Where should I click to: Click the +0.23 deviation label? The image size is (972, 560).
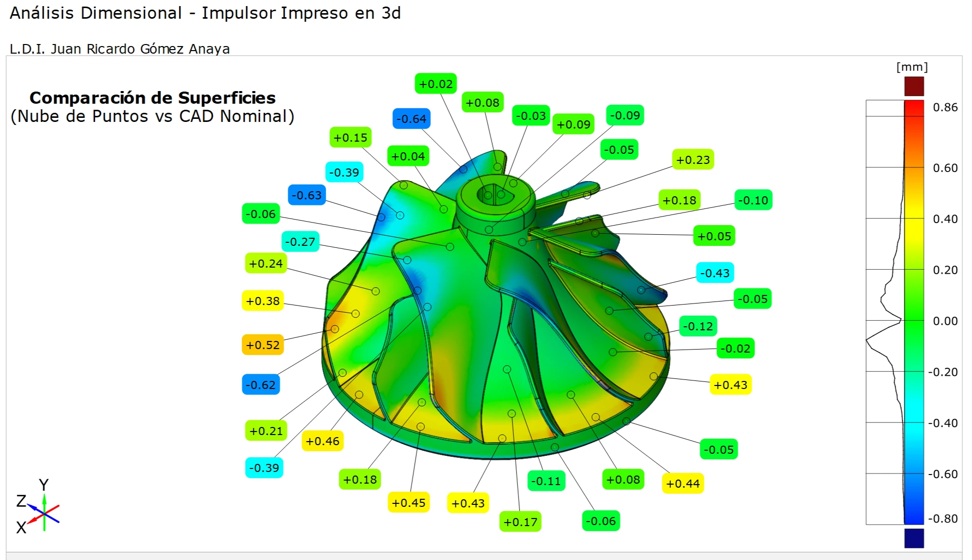click(693, 160)
